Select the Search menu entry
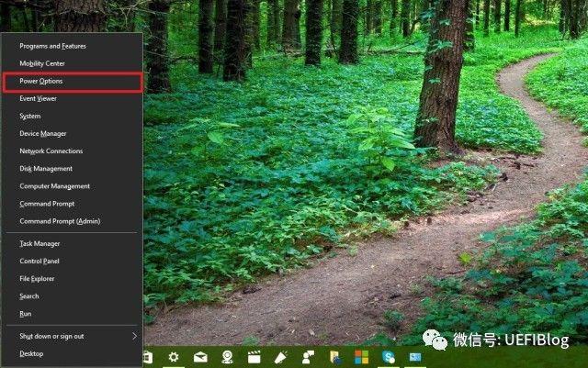The width and height of the screenshot is (588, 368). click(x=72, y=296)
